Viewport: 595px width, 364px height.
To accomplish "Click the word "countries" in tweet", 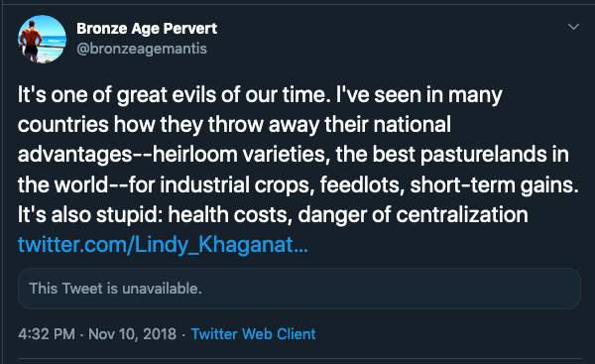I will coord(63,125).
